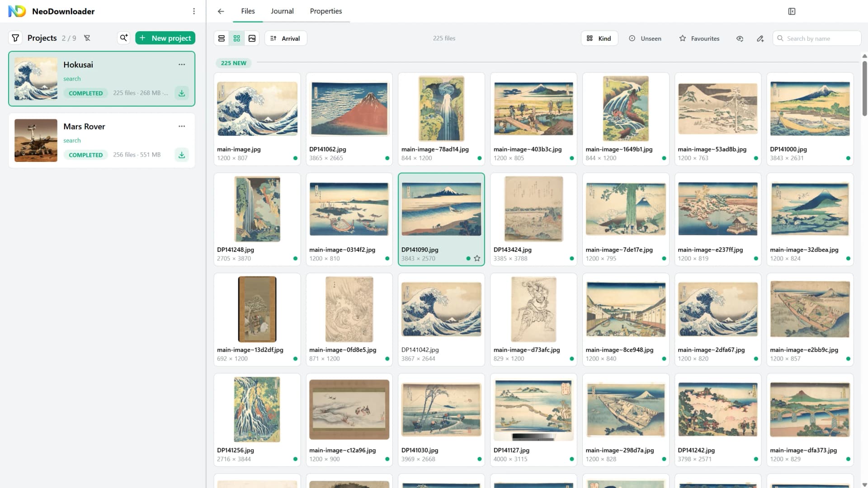Image resolution: width=868 pixels, height=488 pixels.
Task: Click the eye visibility icon in toolbar
Action: click(x=740, y=38)
